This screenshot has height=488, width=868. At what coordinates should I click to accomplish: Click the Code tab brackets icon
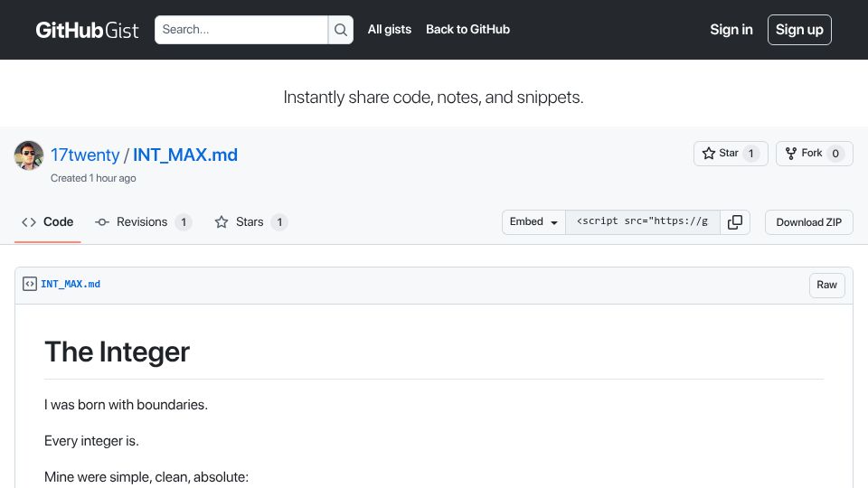(x=29, y=222)
